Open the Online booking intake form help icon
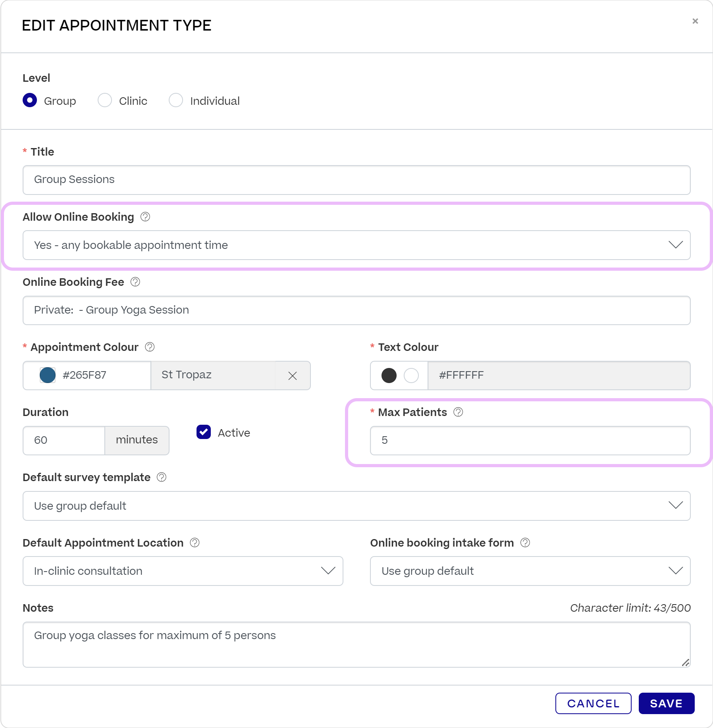 tap(525, 543)
